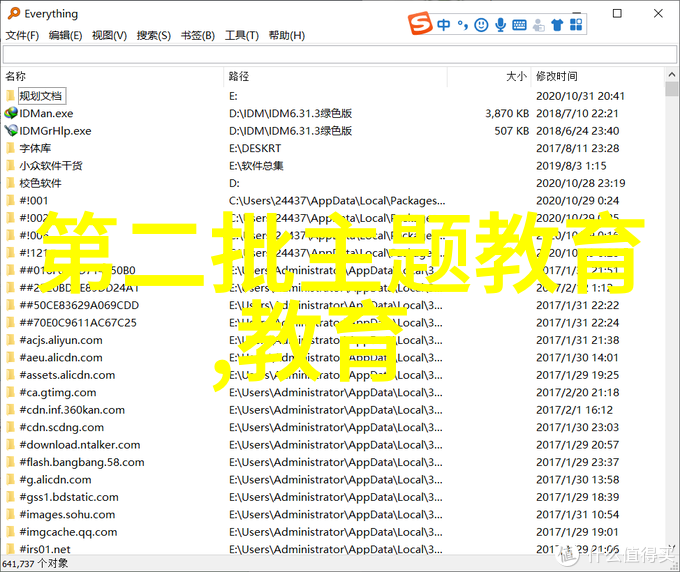Screen dimensions: 680x572
Task: Maximize the Everything window
Action: point(617,13)
